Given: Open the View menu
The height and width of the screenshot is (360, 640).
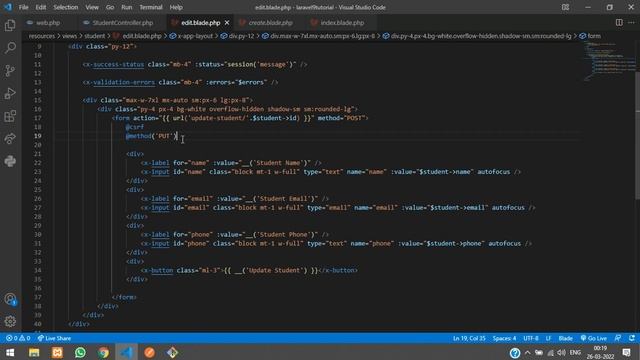Looking at the screenshot, I should coord(92,7).
